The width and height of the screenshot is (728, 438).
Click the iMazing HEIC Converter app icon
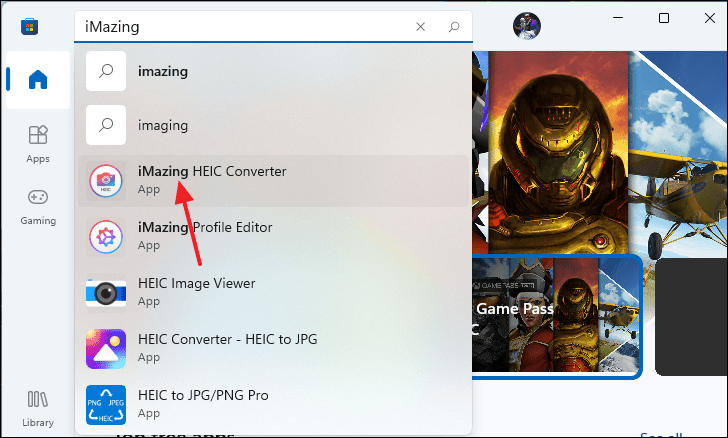[x=106, y=180]
